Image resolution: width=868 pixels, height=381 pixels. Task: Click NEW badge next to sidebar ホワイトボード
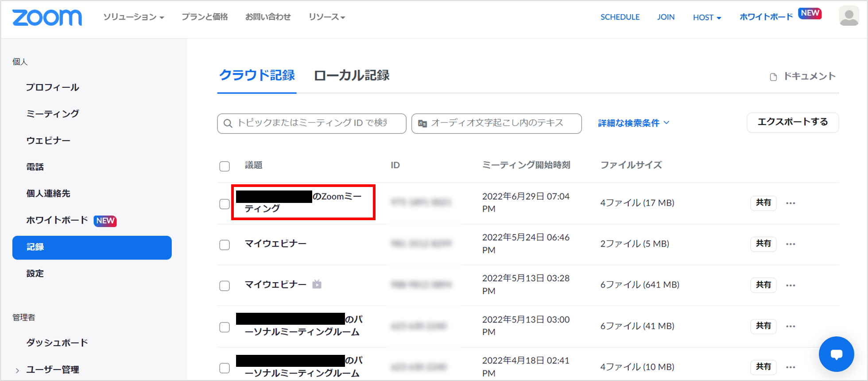[x=105, y=221]
